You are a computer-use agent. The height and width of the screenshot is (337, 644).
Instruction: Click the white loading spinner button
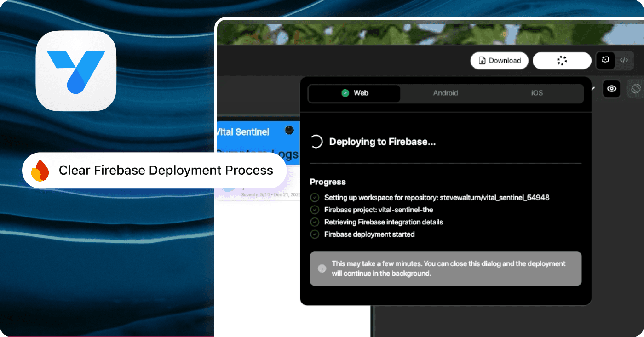(562, 60)
